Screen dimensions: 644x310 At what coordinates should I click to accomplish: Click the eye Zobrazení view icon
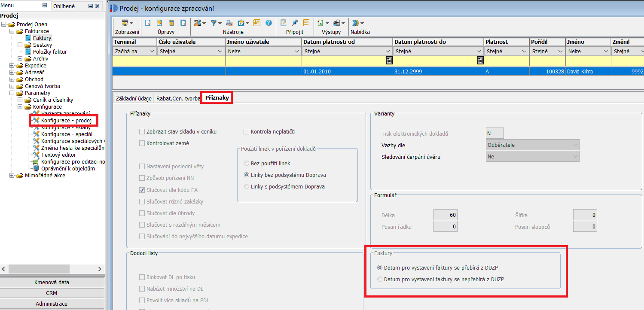[x=125, y=23]
